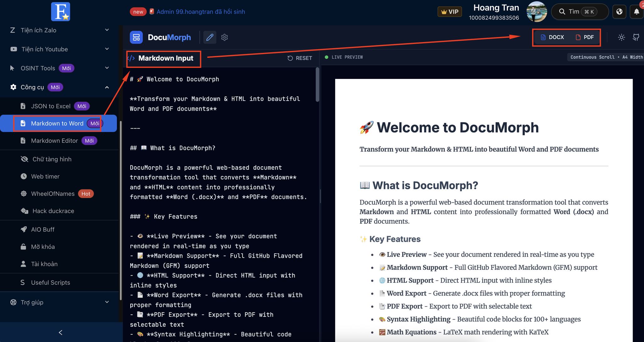
Task: Click the Mở khóa unlock icon
Action: click(23, 247)
